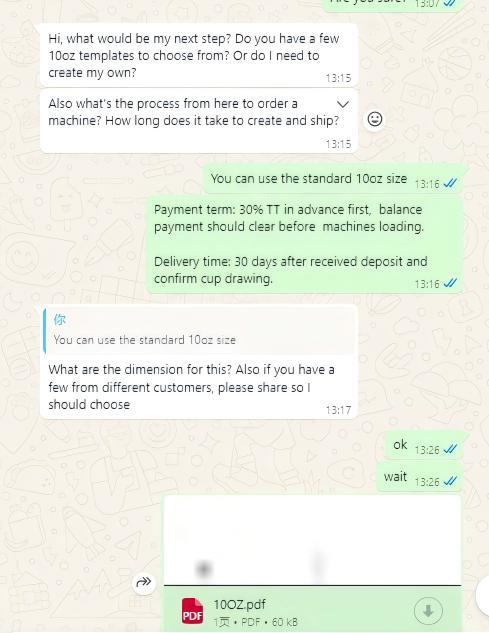Open the emoji reaction smiley icon
Viewport: 489px width, 633px height.
[375, 119]
